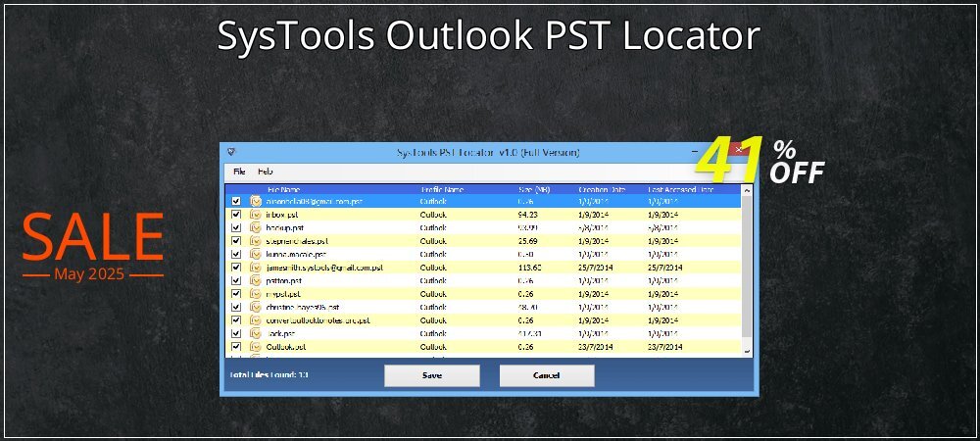
Task: Toggle checkbox for mypst.pst
Action: 235,294
